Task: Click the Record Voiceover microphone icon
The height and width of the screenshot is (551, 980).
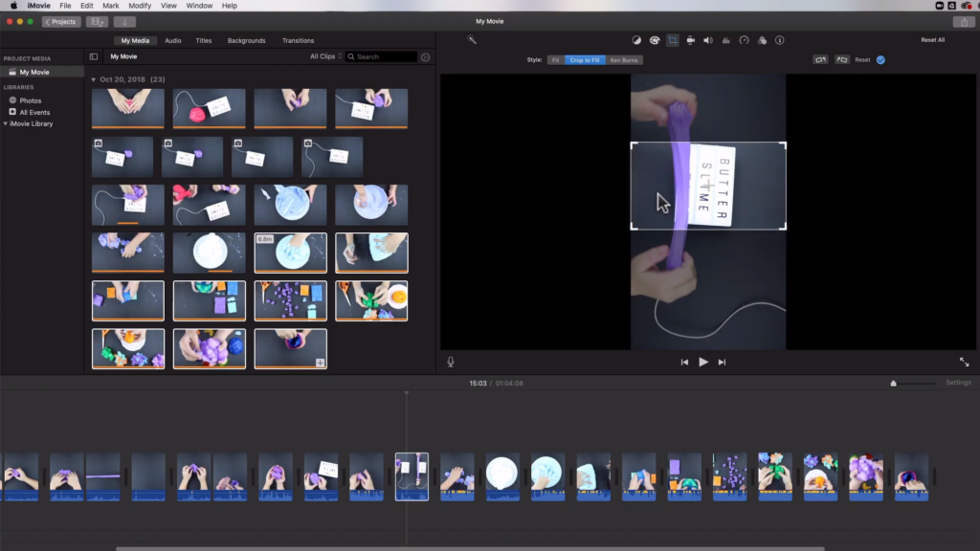Action: pyautogui.click(x=450, y=361)
